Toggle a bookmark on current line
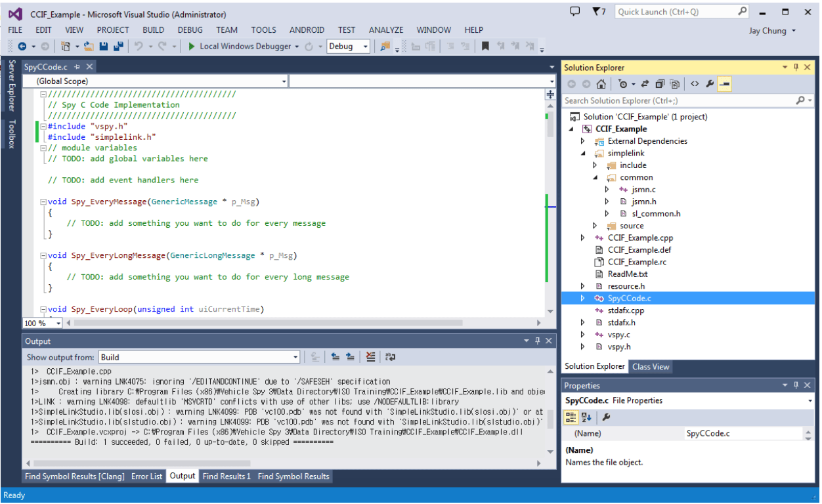This screenshot has width=822, height=504. pos(485,47)
